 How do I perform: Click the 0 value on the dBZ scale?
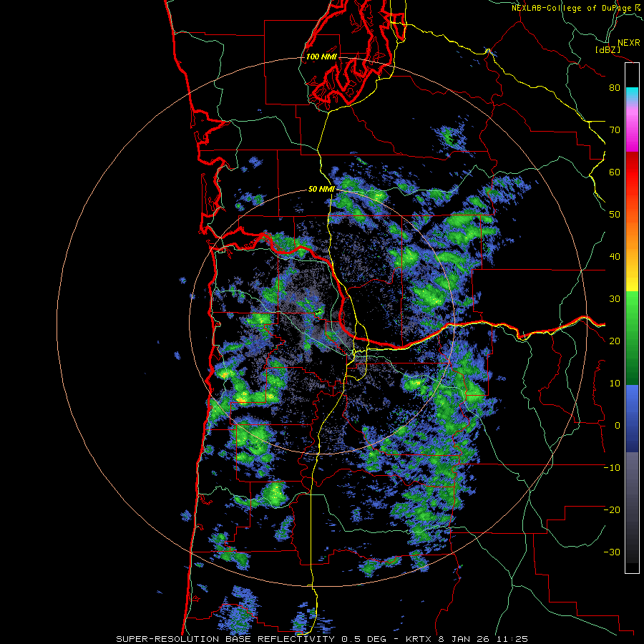pyautogui.click(x=618, y=426)
